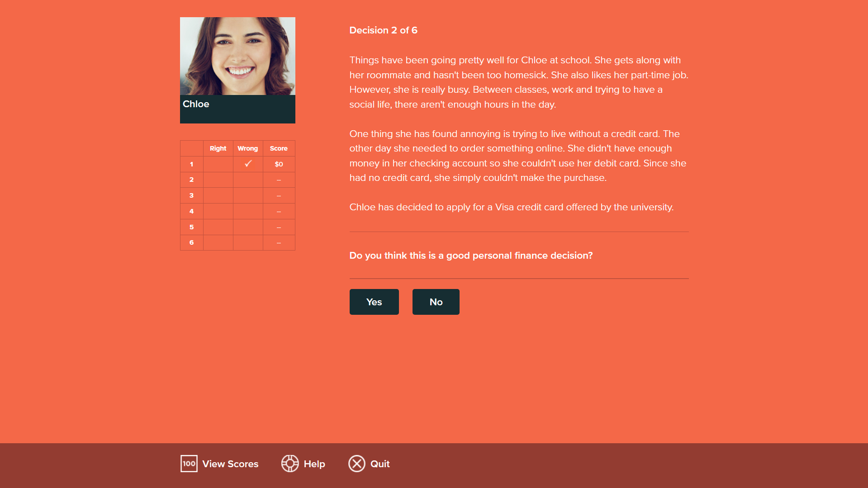
Task: Click row number 2 in score table
Action: pos(191,180)
